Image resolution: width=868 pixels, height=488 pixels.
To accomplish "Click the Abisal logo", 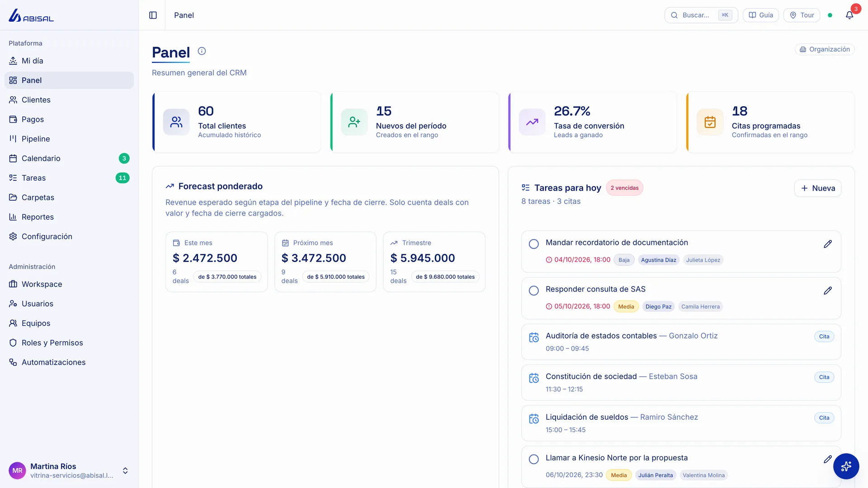I will pyautogui.click(x=31, y=15).
